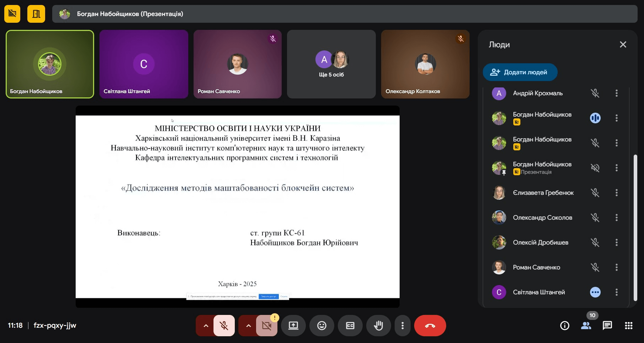Click the people list scrollbar

(635, 227)
